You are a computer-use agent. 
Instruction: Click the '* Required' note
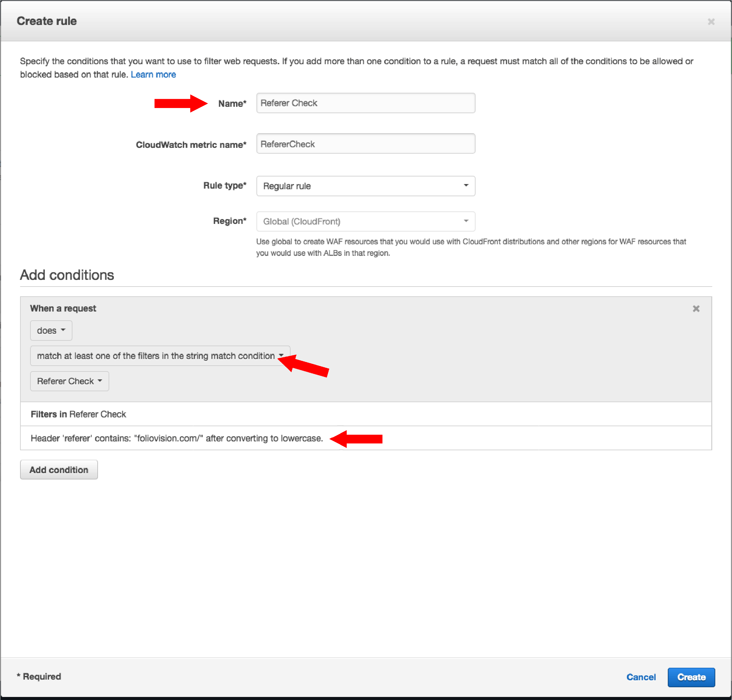[39, 677]
